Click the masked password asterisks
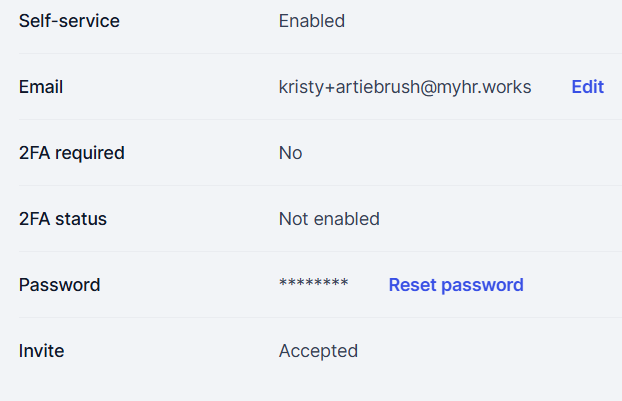 [313, 285]
